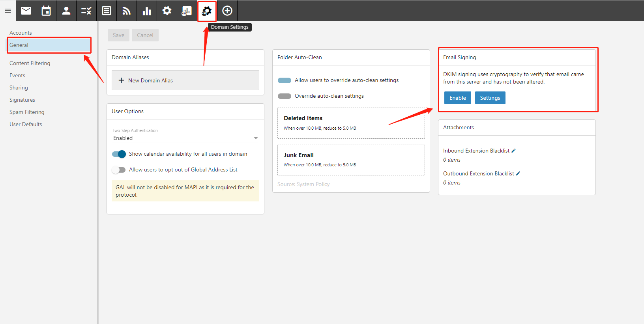Screen dimensions: 644x324
Task: Open the Reports bar chart icon
Action: 147,11
